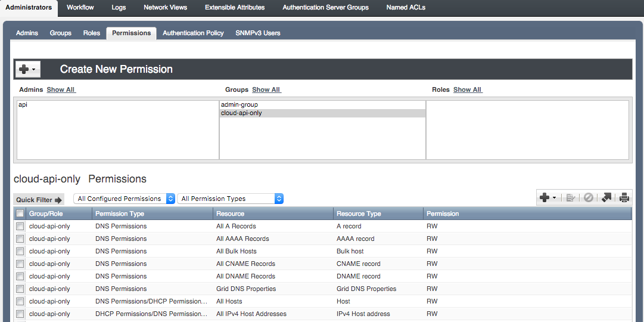Image resolution: width=644 pixels, height=322 pixels.
Task: Check the All IPv4 Host Addresses row checkbox
Action: (x=20, y=314)
